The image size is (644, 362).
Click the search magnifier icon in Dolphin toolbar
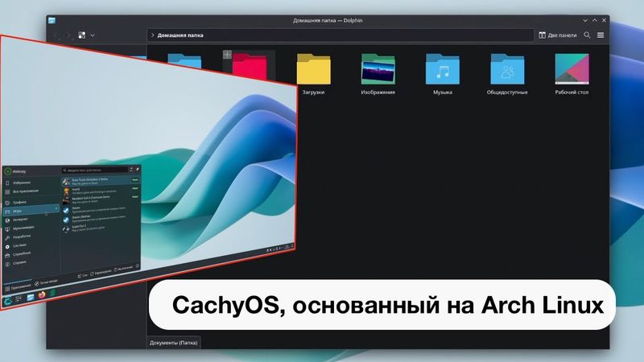point(587,35)
